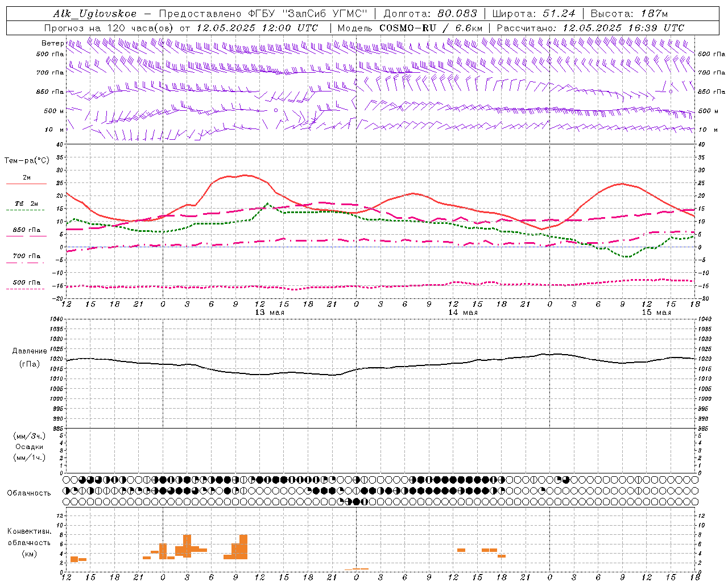728x582 pixels.
Task: Click the Высота: 187м value
Action: [x=629, y=14]
